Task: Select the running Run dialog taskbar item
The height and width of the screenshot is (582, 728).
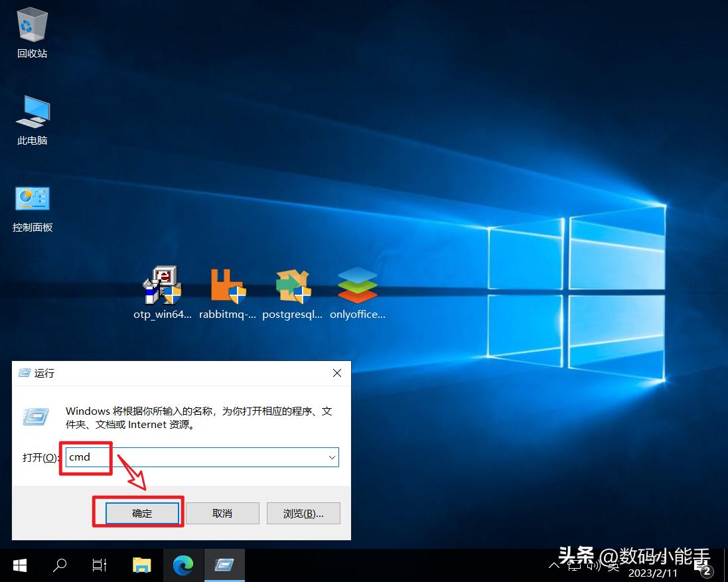Action: tap(224, 565)
